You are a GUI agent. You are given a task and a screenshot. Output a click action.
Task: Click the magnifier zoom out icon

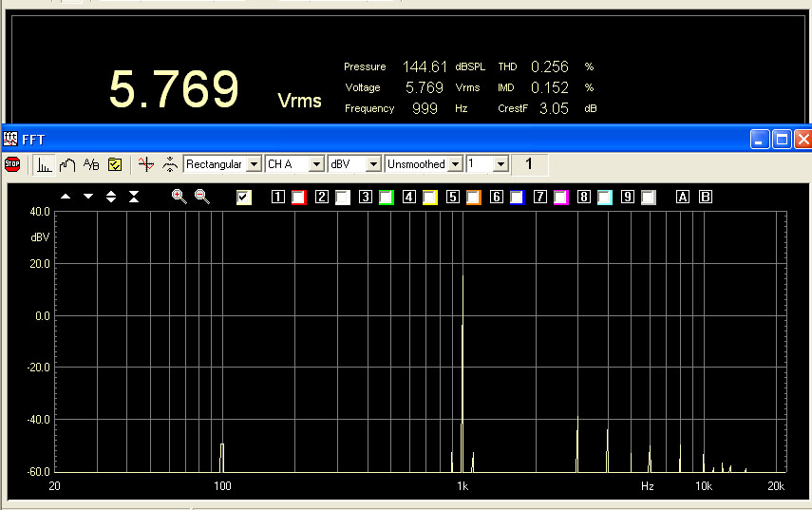point(202,197)
